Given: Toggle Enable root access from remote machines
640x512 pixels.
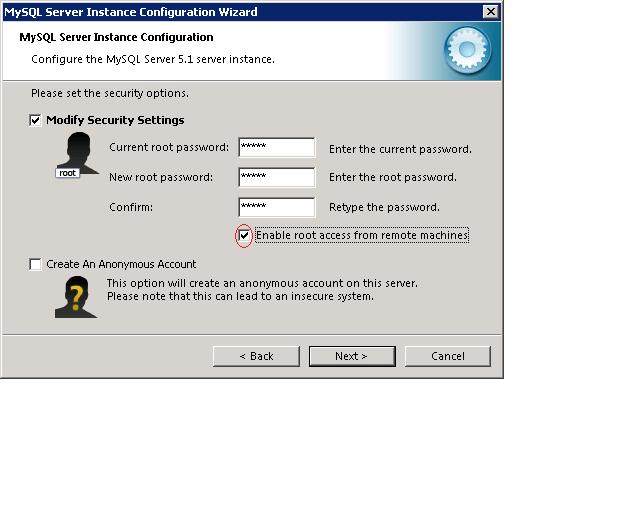Looking at the screenshot, I should coord(244,235).
